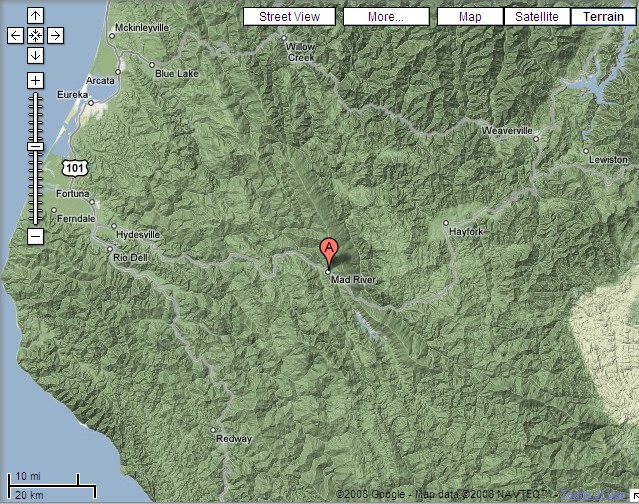Click the Redway town marker
The height and width of the screenshot is (504, 639).
(212, 430)
